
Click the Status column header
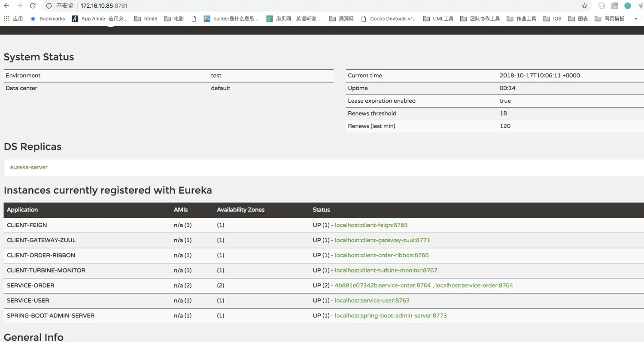321,210
